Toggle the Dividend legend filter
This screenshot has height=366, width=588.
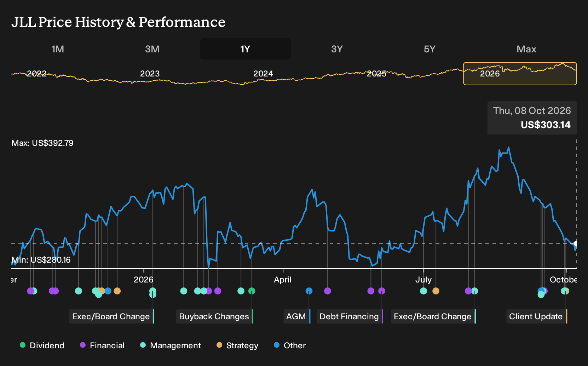[x=42, y=345]
